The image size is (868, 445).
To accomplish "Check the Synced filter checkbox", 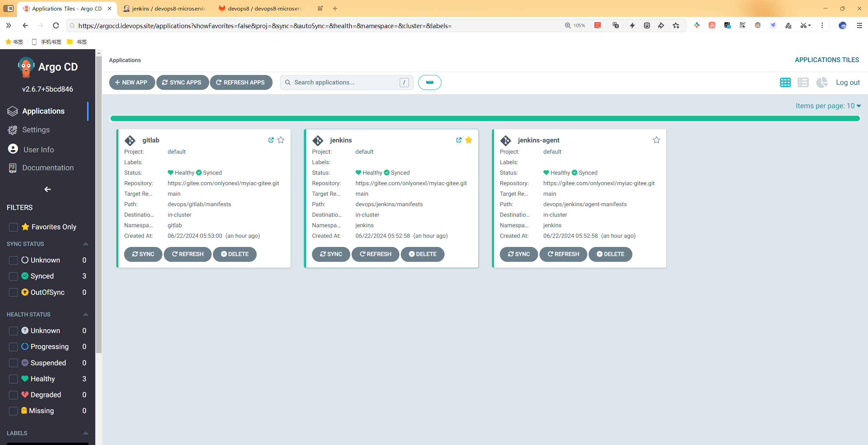I will (x=13, y=276).
